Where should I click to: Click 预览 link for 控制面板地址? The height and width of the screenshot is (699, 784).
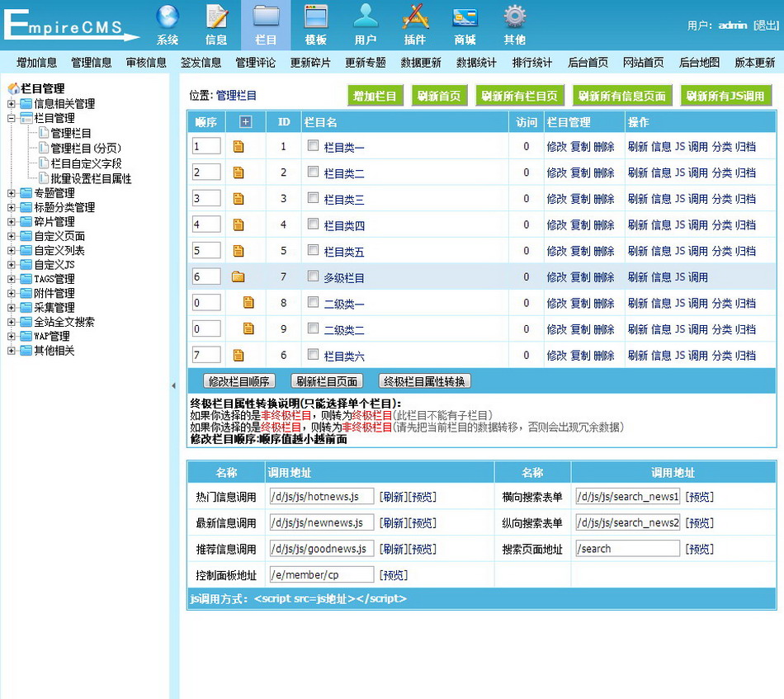click(394, 575)
